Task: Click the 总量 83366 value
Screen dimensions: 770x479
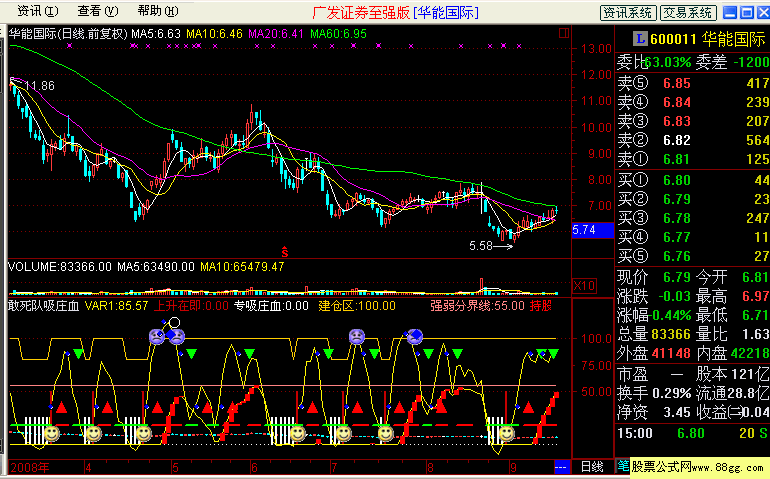Action: (671, 334)
